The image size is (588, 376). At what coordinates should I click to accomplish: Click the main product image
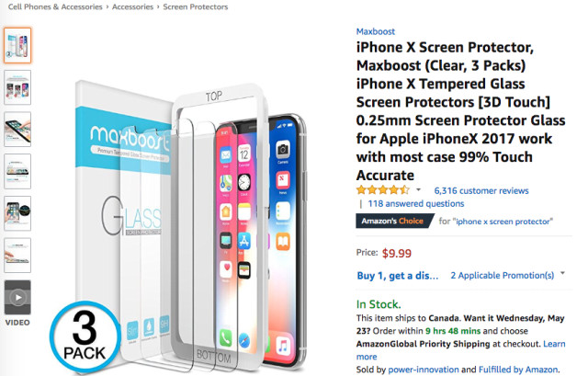click(x=178, y=225)
